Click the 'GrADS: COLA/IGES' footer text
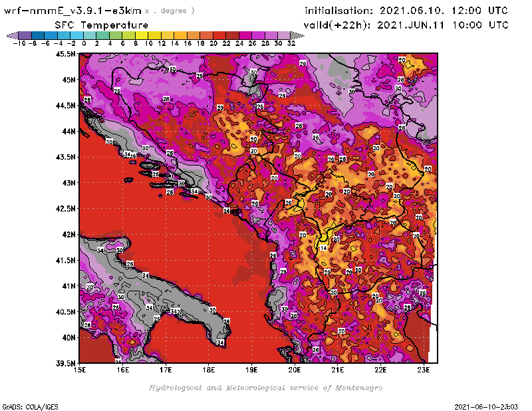532x411 pixels. tap(30, 407)
